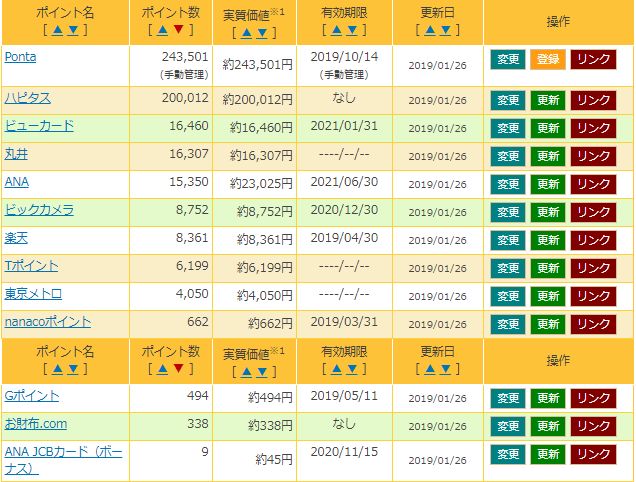Sort 更新日 descending in lower header
Viewport: 636px width, 482px height.
(445, 369)
